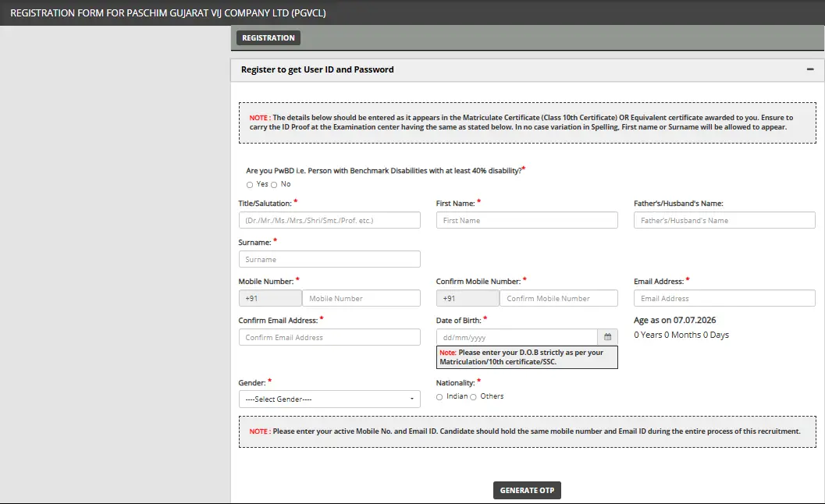
Task: Click the 'Nationality:' label
Action: [x=455, y=383]
